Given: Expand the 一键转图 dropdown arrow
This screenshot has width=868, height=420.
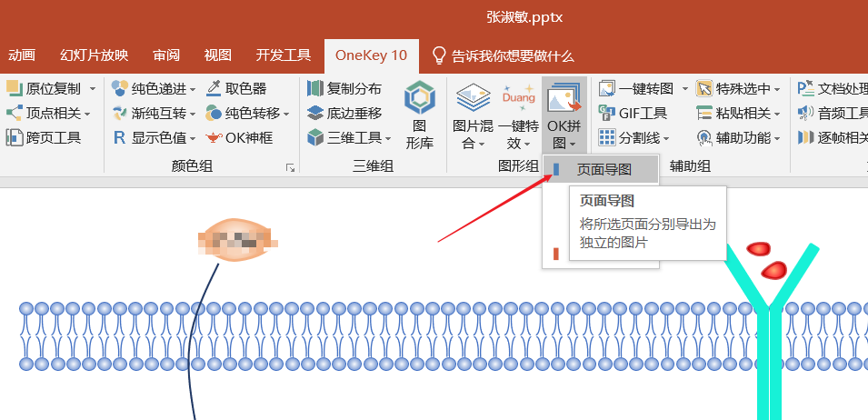Looking at the screenshot, I should (x=684, y=89).
